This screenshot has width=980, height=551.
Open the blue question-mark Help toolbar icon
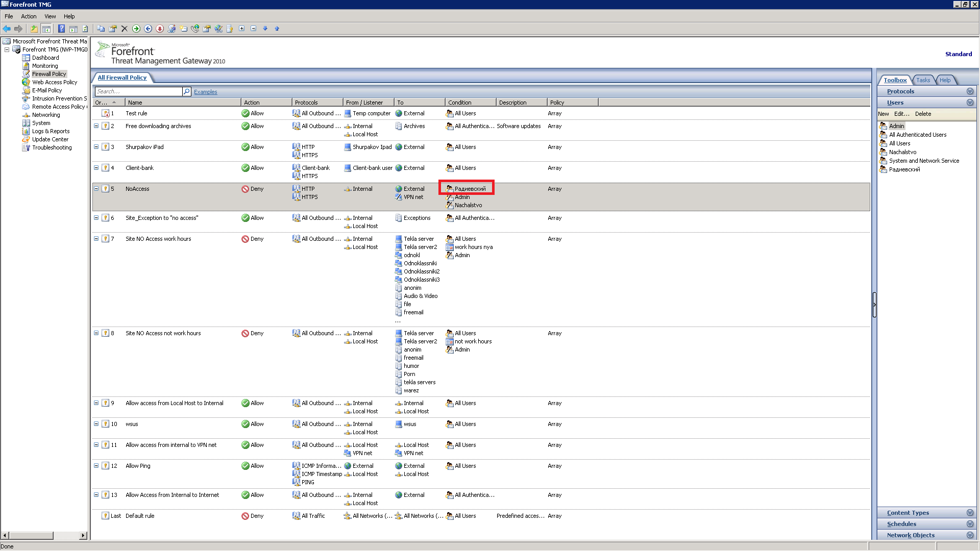coord(61,29)
